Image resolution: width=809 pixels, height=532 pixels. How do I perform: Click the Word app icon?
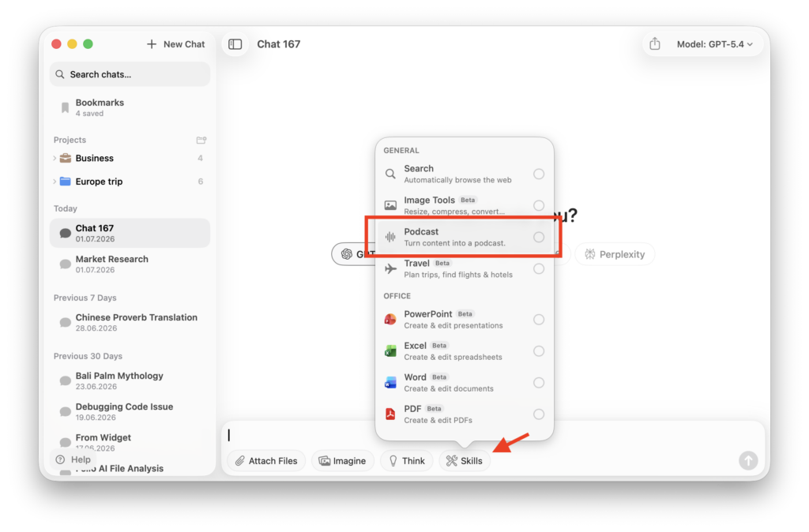click(x=390, y=383)
